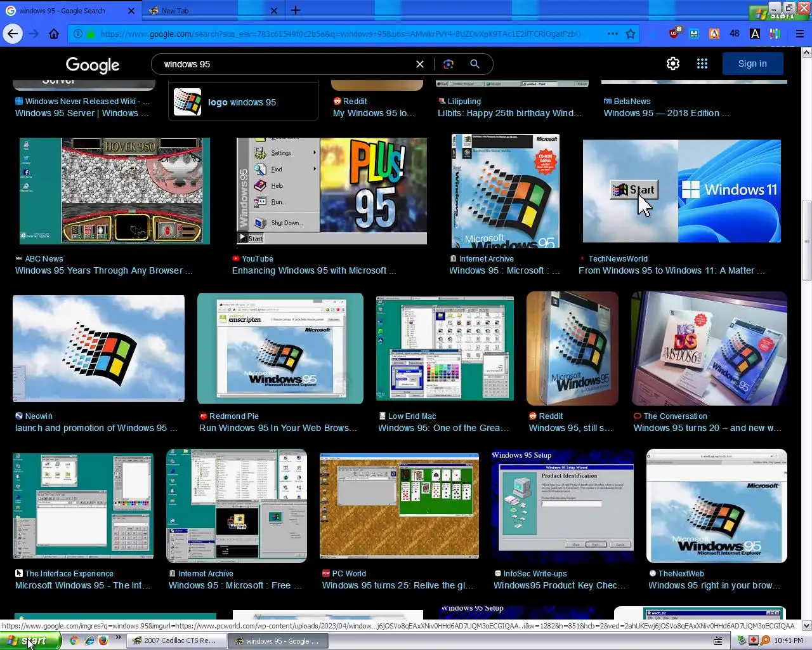Viewport: 812px width, 650px height.
Task: Open the on-screen keyboard taskbar icon
Action: pos(718,641)
